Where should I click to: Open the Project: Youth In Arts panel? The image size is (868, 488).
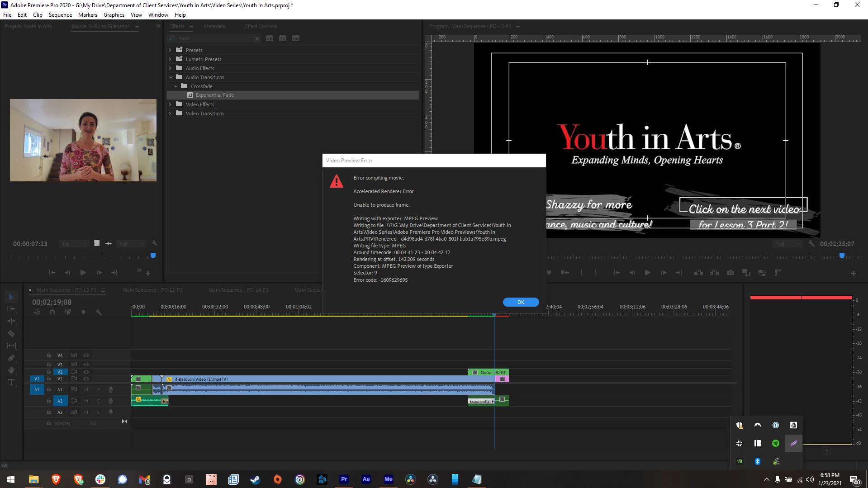tap(28, 26)
